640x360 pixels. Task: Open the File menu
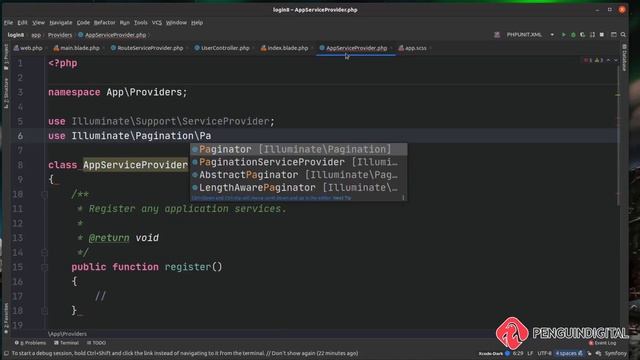click(8, 22)
